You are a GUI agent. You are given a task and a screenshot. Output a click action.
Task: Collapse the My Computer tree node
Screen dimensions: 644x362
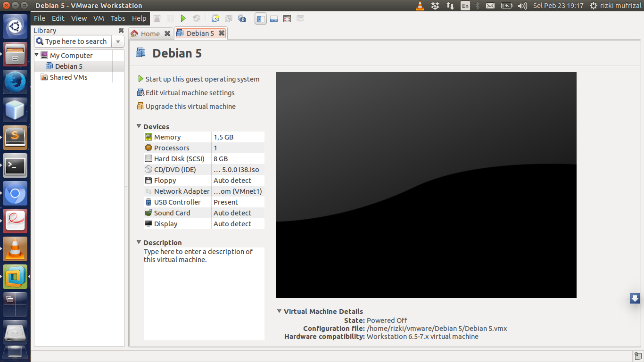37,55
